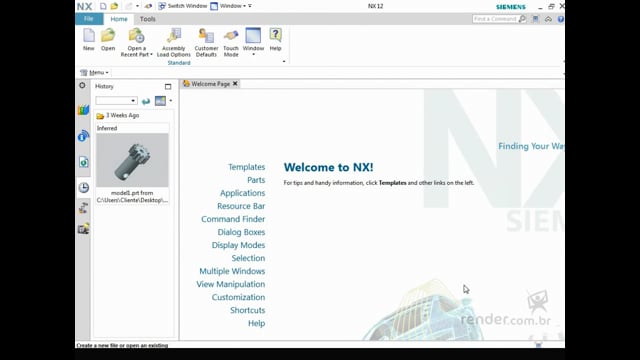640x360 pixels.
Task: Click the Help icon in the Standard group
Action: [276, 35]
